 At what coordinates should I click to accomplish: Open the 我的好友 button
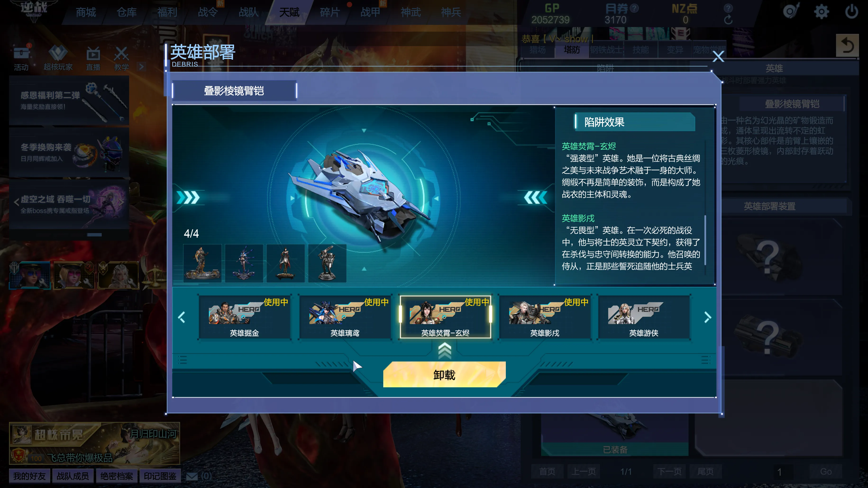(29, 476)
